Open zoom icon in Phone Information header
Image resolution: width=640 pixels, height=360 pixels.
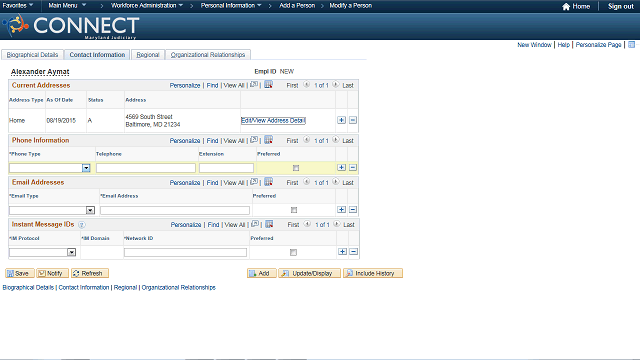[x=254, y=140]
